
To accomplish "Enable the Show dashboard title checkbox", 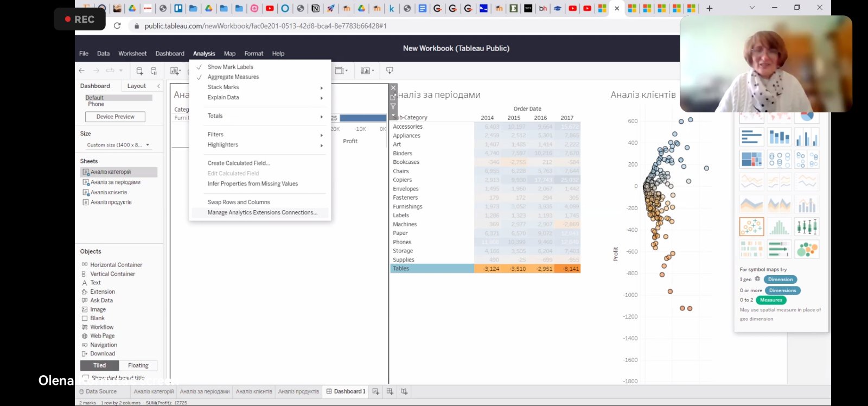I will coord(85,377).
